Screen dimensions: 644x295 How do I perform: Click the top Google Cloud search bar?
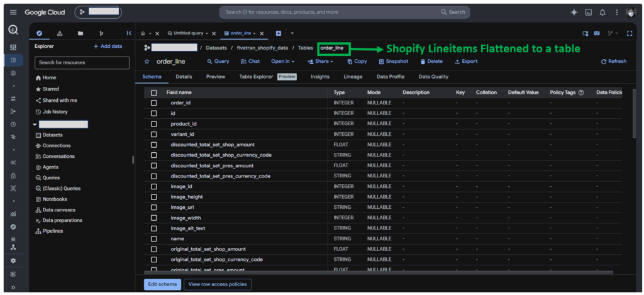coord(345,13)
